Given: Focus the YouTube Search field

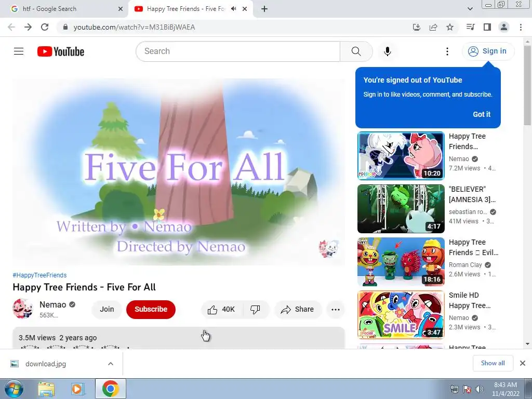Looking at the screenshot, I should coord(238,51).
